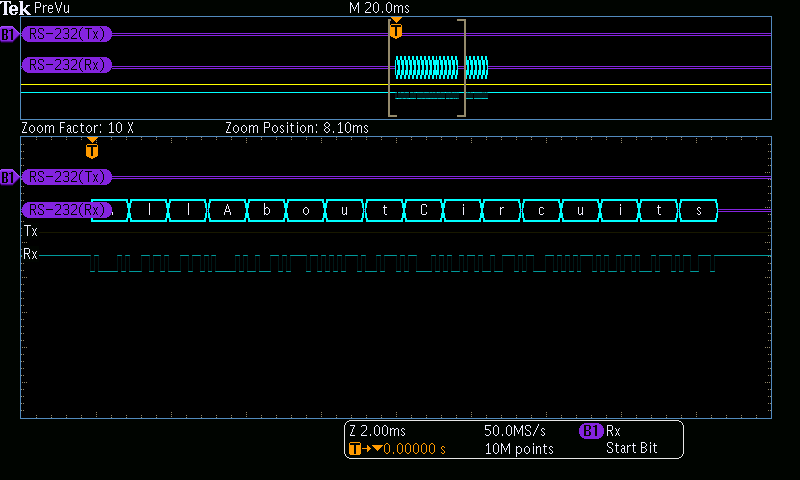Viewport: 800px width, 480px height.
Task: Click the 50.0MS/s sample rate readout
Action: 515,431
